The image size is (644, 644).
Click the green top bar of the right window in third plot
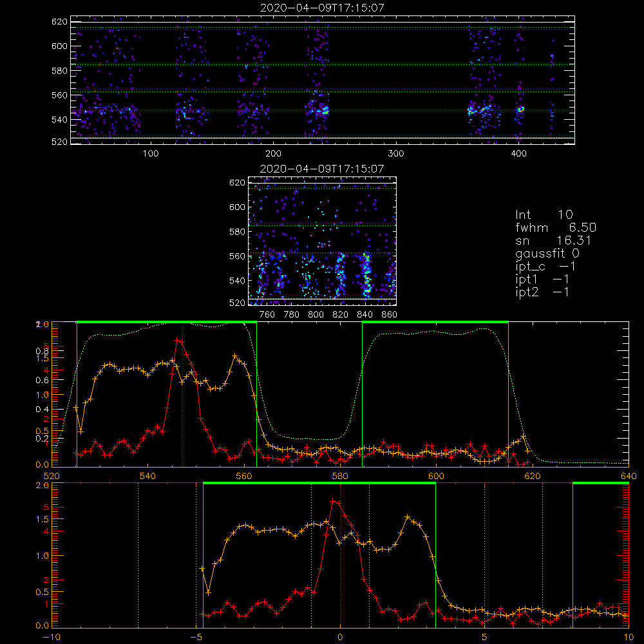(x=435, y=323)
